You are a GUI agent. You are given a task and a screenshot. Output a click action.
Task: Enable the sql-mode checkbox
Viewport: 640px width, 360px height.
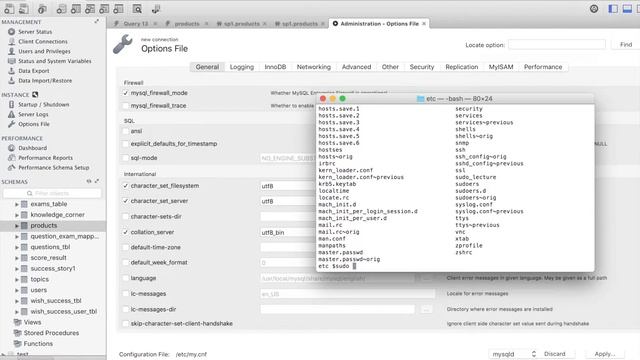click(x=126, y=158)
